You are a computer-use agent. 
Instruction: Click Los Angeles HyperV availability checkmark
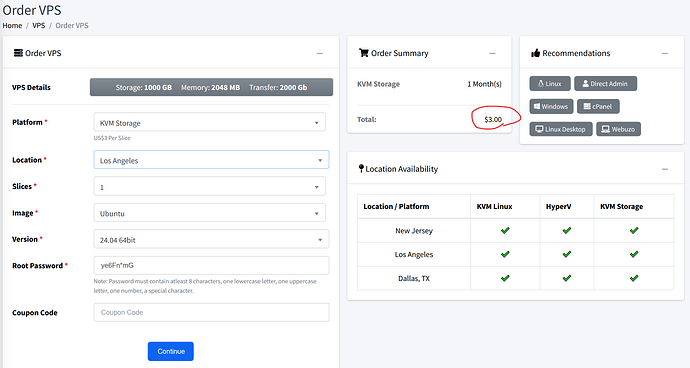pyautogui.click(x=567, y=254)
